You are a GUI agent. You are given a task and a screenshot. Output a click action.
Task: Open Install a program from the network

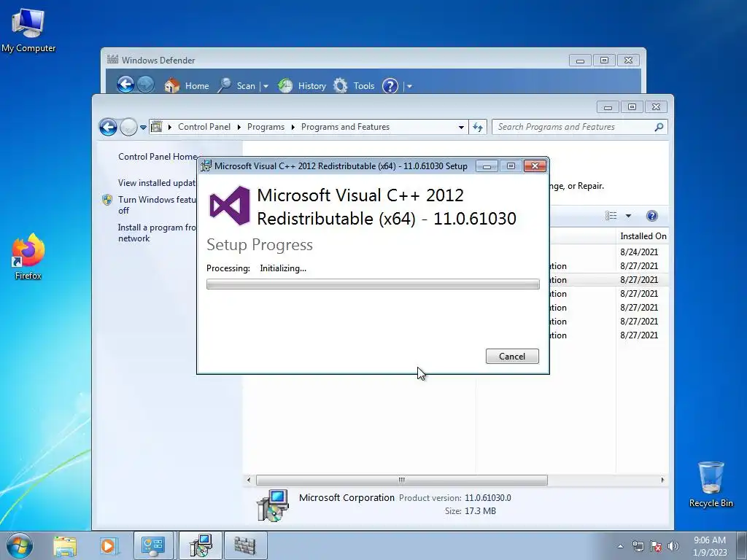click(x=158, y=233)
